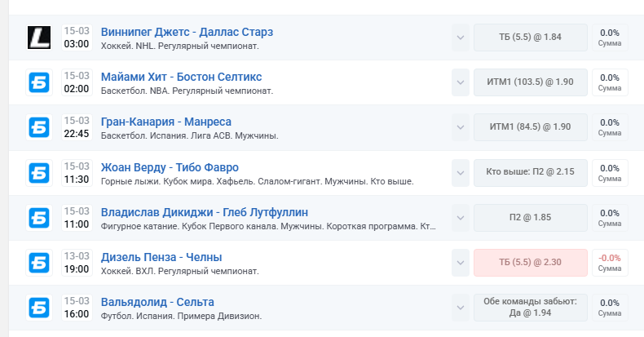Viewport: 644px width, 337px height.
Task: Choose Обе команды забьют: Да @ 1.94
Action: point(530,307)
